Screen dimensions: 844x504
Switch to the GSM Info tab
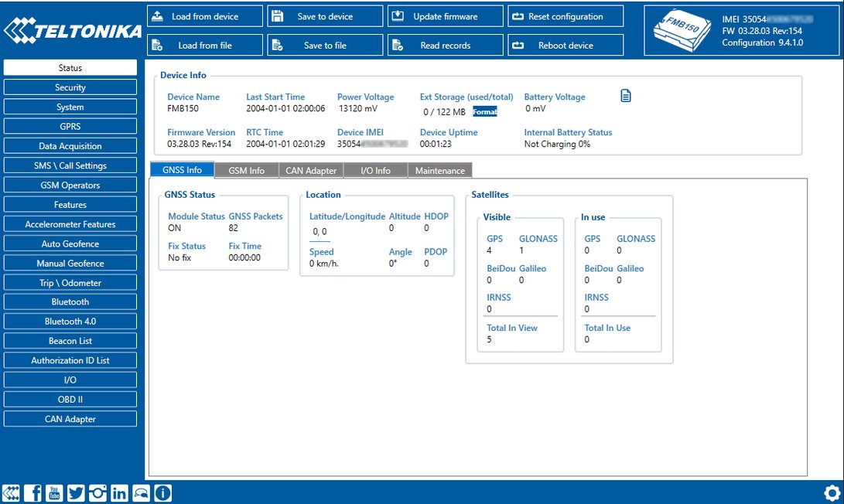246,171
